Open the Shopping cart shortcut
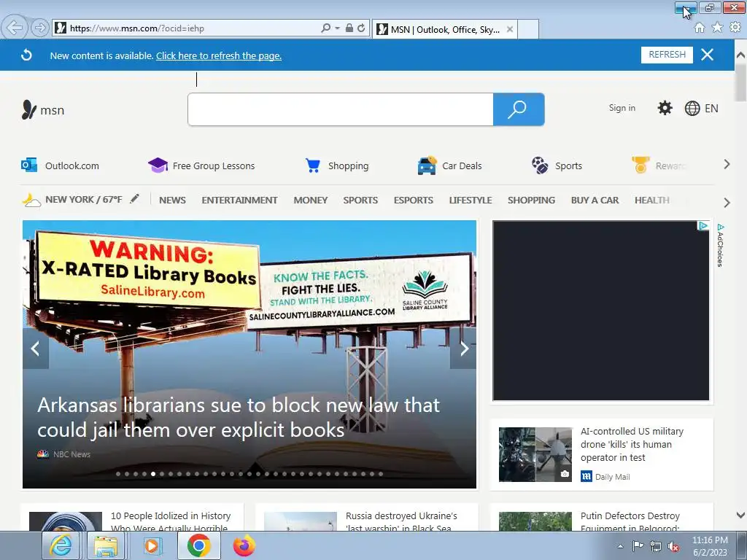The image size is (747, 560). click(x=337, y=166)
